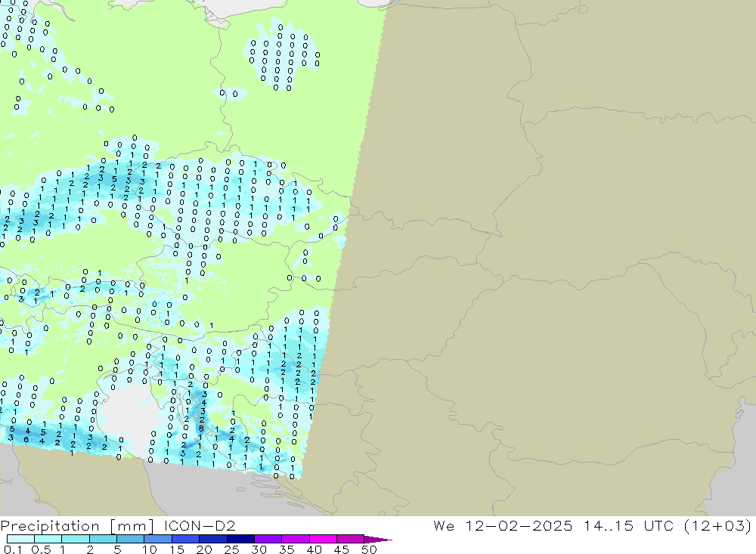The height and width of the screenshot is (554, 756).
Task: Click the 20–25 mm dark blue legend swatch
Action: [212, 539]
